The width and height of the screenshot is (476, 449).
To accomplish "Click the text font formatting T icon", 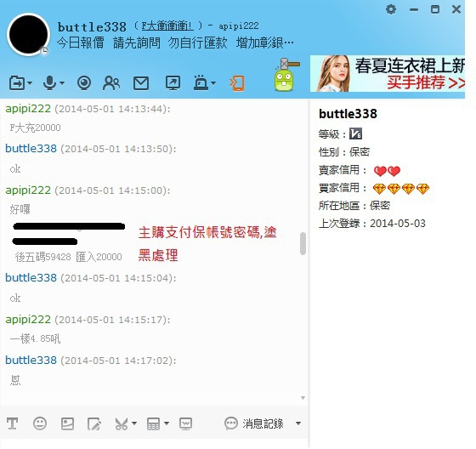I will (x=13, y=423).
